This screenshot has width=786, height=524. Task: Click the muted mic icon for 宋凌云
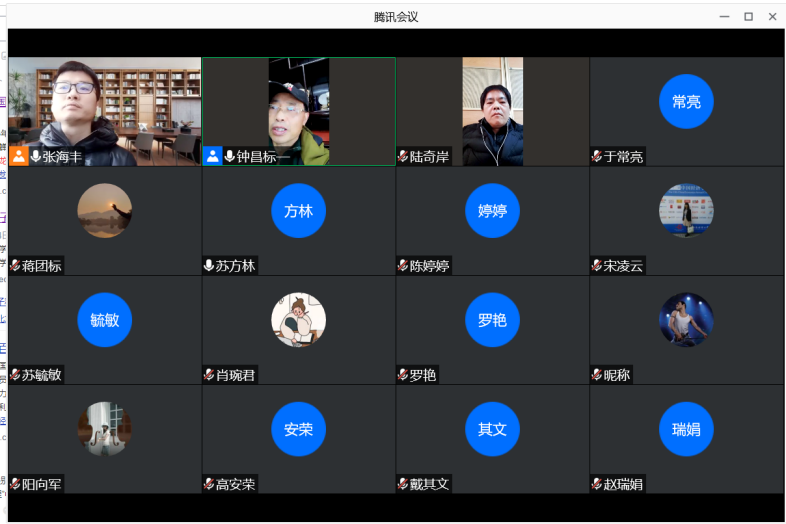597,265
